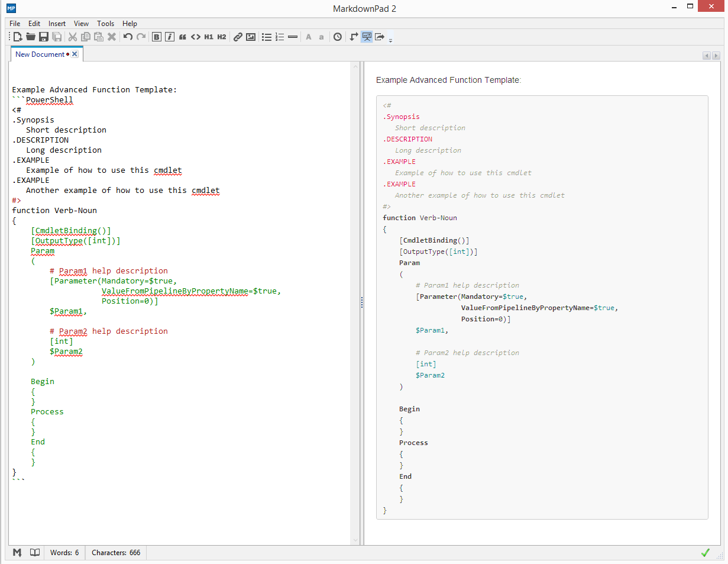Insert an image with the picture icon
The width and height of the screenshot is (728, 564).
click(251, 37)
